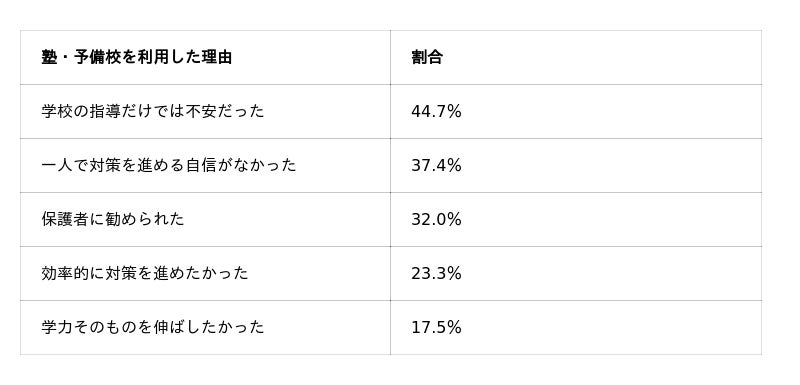
Task: Click the word 一人で in second row
Action: 65,165
